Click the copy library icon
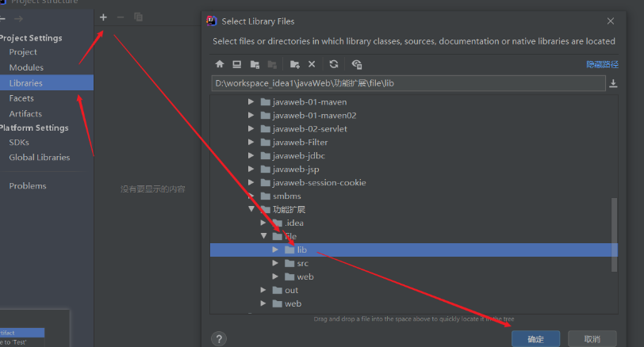 (x=139, y=17)
